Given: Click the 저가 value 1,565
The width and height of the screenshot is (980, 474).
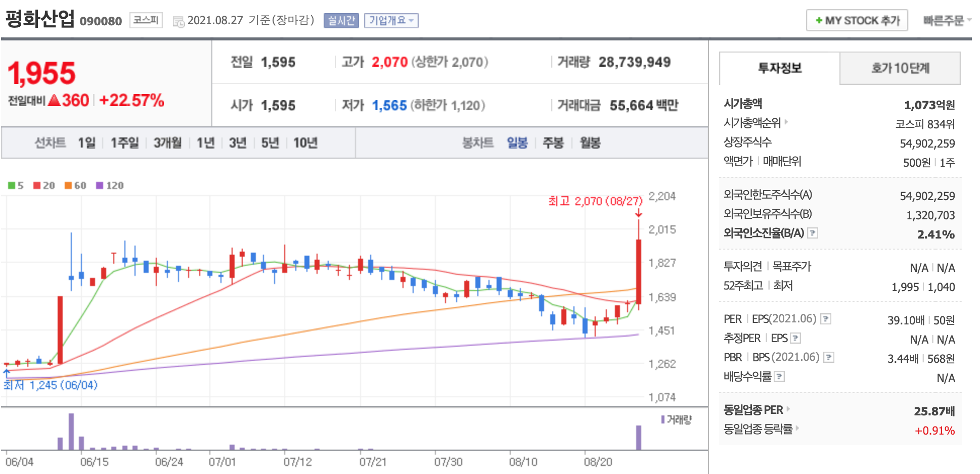Looking at the screenshot, I should [389, 105].
